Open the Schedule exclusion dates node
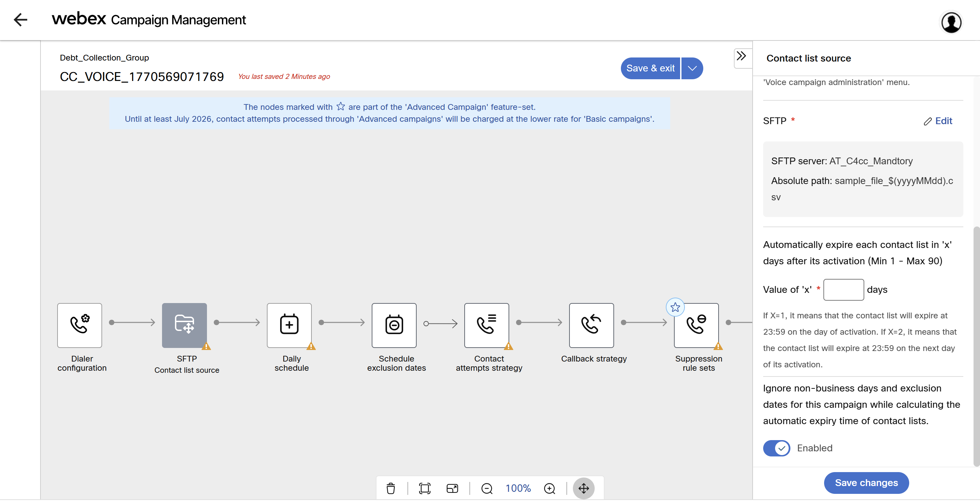The width and height of the screenshot is (980, 501). click(394, 325)
